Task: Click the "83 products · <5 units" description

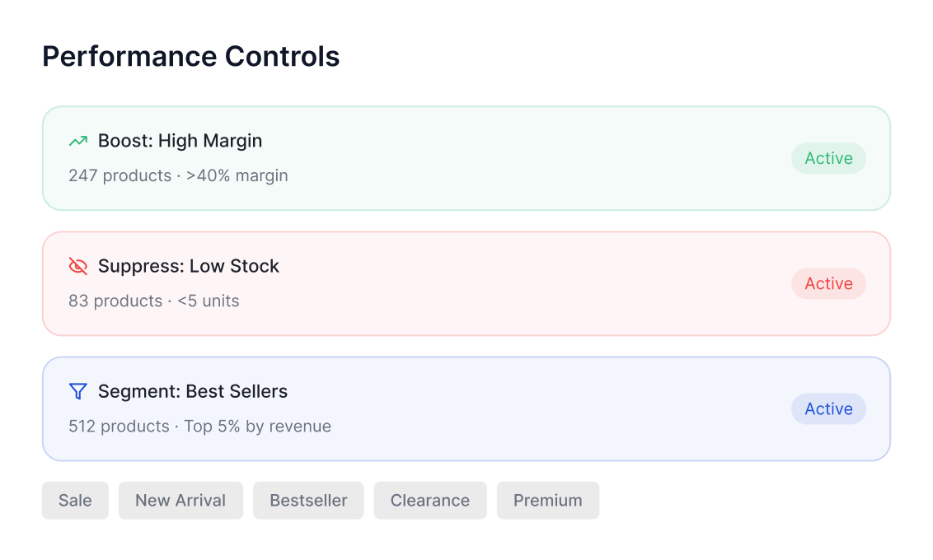Action: point(154,301)
